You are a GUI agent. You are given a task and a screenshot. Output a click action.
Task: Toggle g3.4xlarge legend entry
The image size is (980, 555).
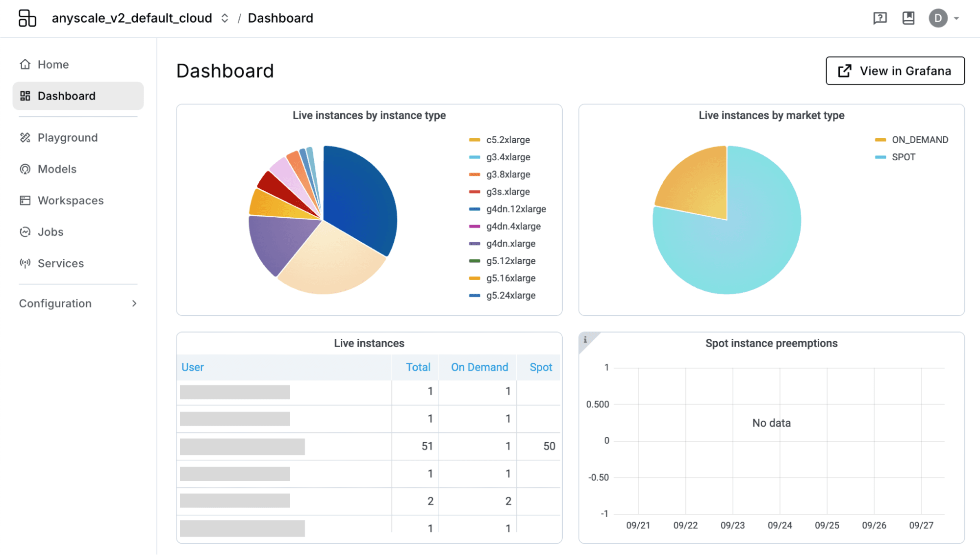(500, 157)
